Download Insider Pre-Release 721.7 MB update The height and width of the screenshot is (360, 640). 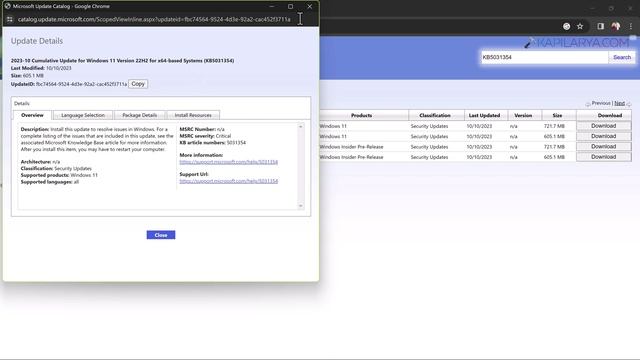[604, 146]
